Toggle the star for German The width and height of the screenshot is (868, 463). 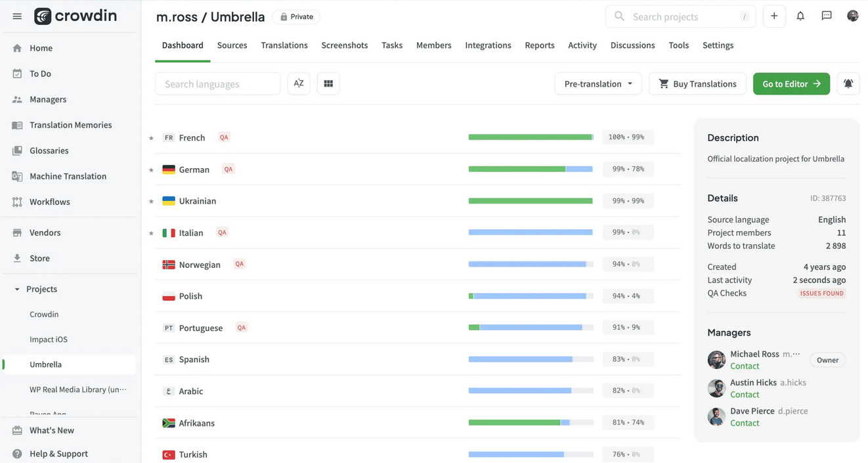(151, 169)
